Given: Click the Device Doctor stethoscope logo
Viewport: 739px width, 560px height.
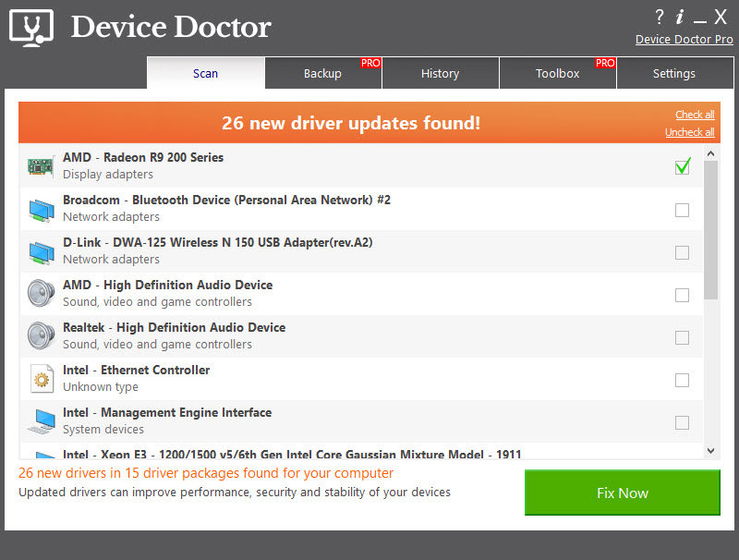Looking at the screenshot, I should click(x=31, y=28).
